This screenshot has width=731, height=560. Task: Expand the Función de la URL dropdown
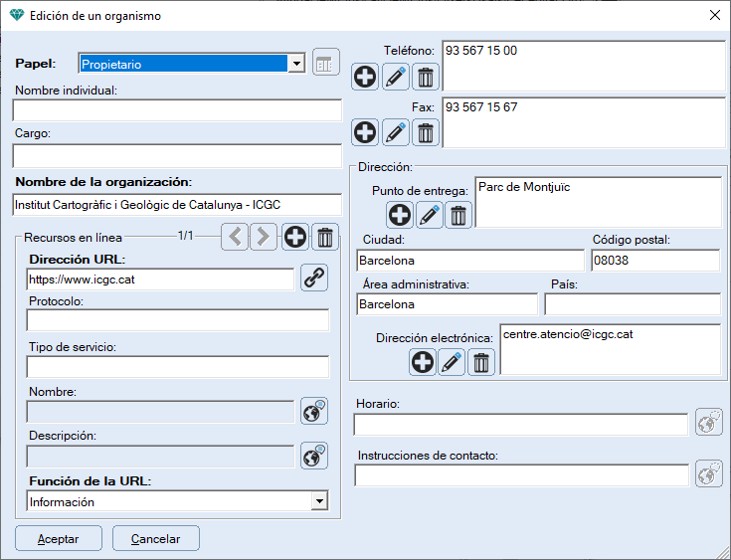coord(318,502)
